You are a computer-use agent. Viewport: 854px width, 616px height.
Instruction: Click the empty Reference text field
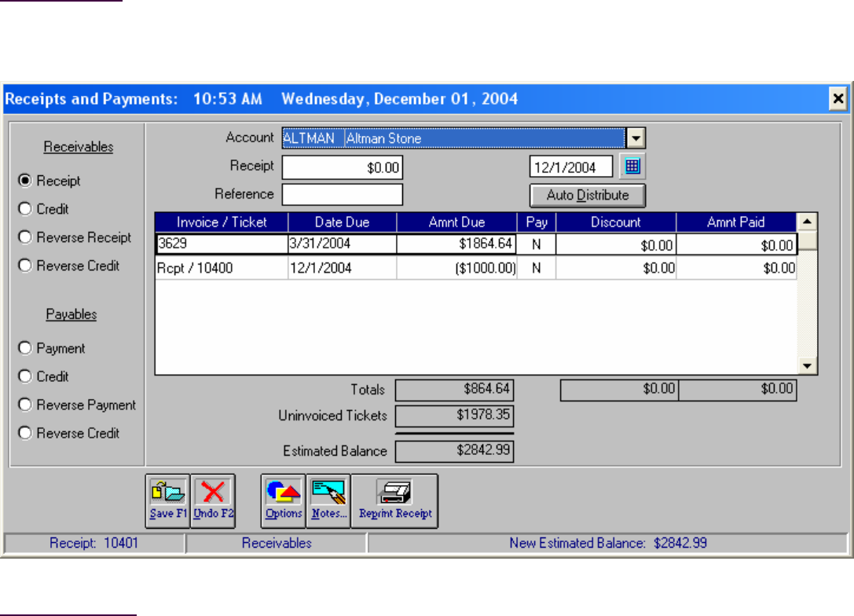point(342,194)
